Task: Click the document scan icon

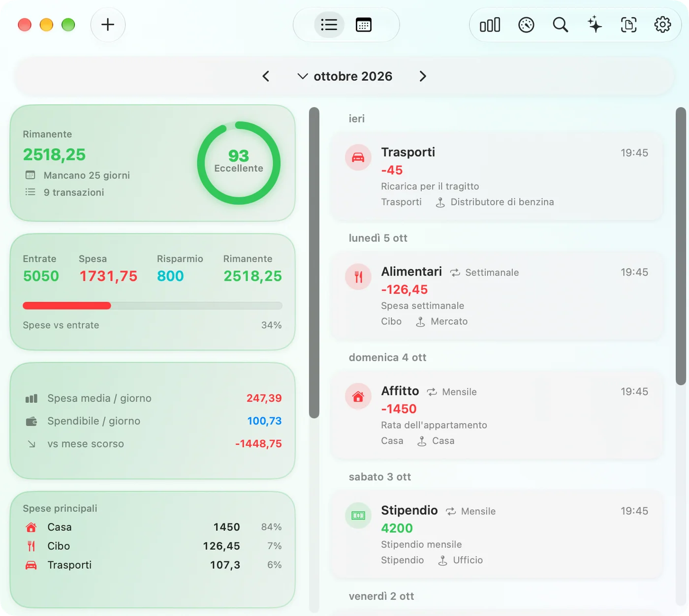Action: (x=628, y=25)
